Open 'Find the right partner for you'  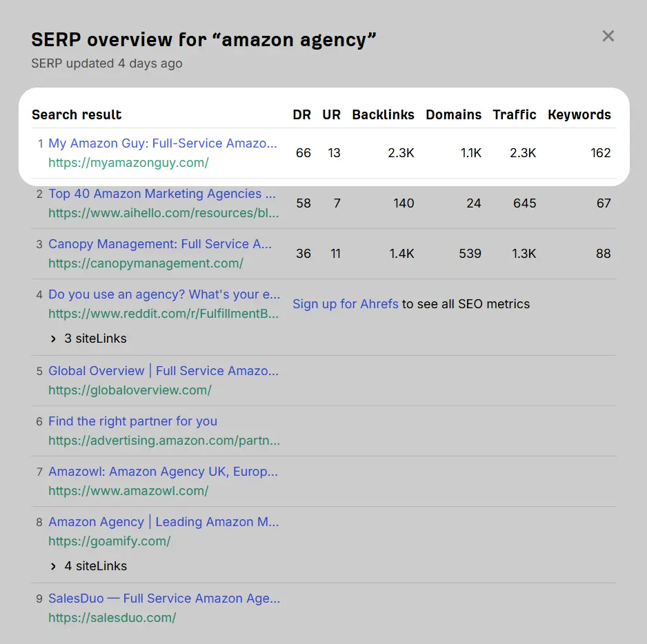tap(132, 421)
